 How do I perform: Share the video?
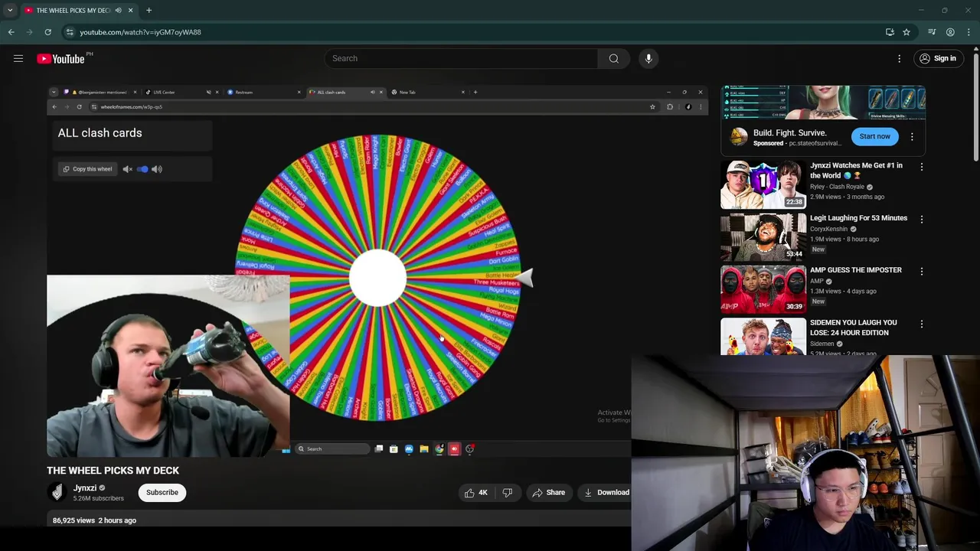coord(548,493)
